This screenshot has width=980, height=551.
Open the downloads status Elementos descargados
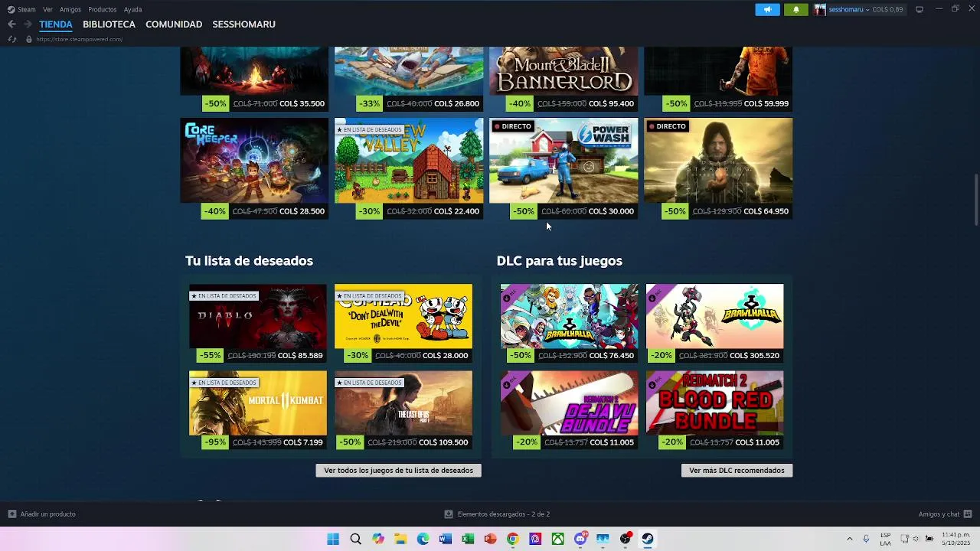tap(497, 514)
